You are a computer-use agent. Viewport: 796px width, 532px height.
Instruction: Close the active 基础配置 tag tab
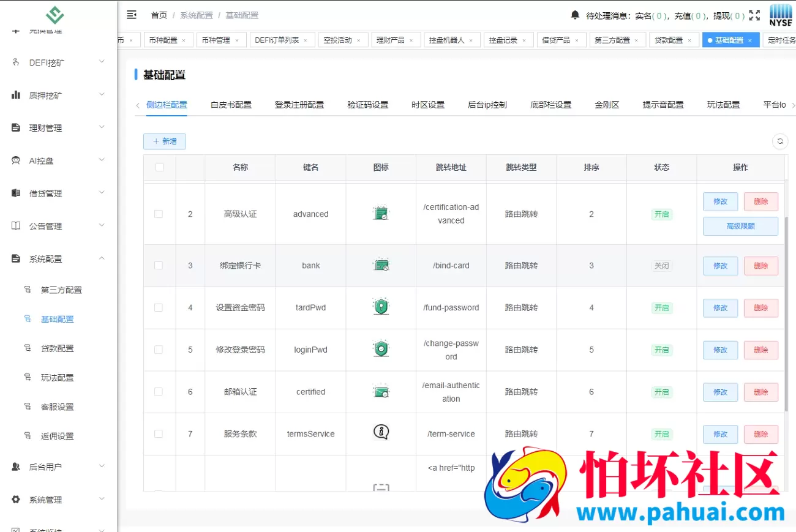(749, 40)
